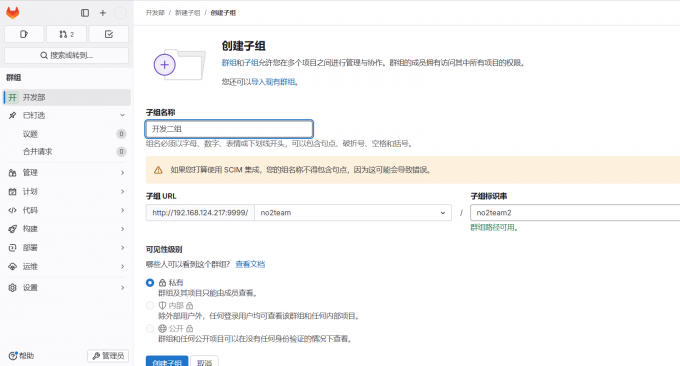Collapse the 已钉选 section chevron
Screen dimensions: 680x366
click(x=122, y=115)
